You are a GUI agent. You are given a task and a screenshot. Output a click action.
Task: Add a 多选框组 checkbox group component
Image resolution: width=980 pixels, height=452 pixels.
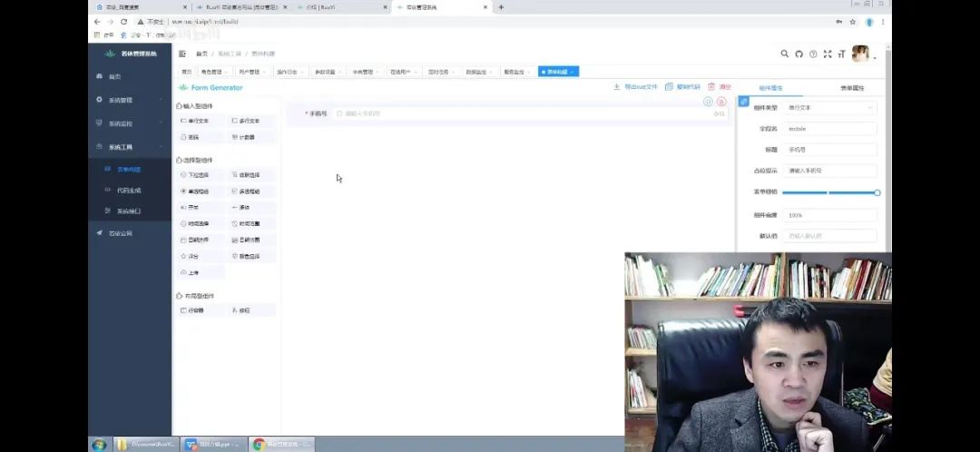pyautogui.click(x=250, y=192)
